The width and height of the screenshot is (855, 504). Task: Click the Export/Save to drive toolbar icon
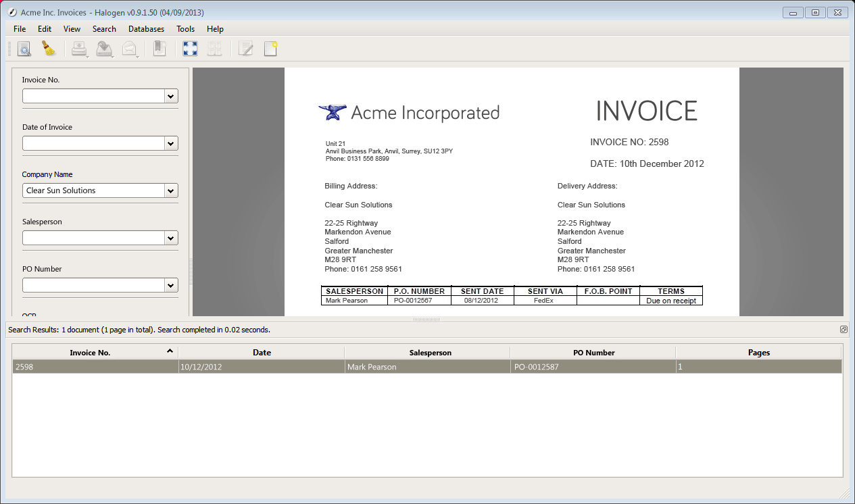click(x=104, y=49)
